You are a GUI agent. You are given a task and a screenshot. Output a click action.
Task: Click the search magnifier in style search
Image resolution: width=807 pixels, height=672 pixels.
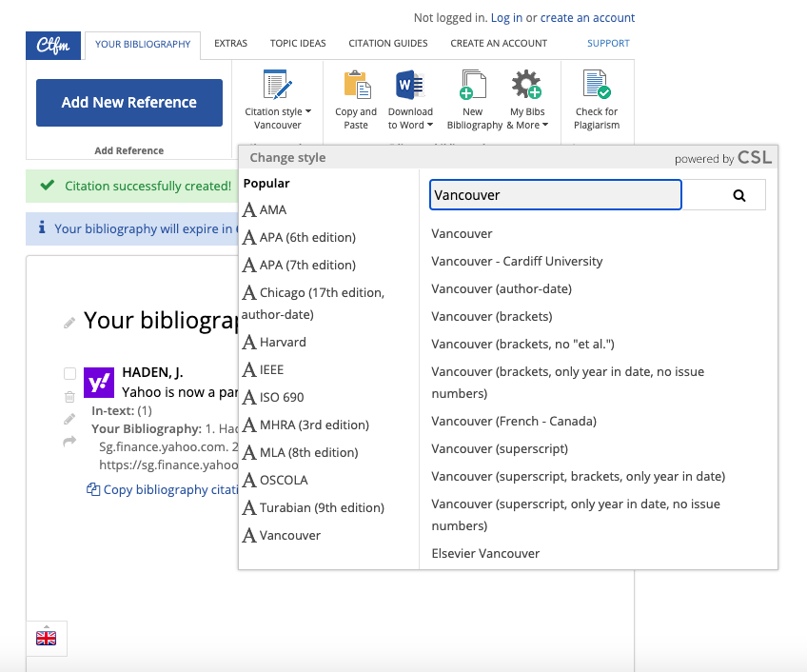[739, 195]
